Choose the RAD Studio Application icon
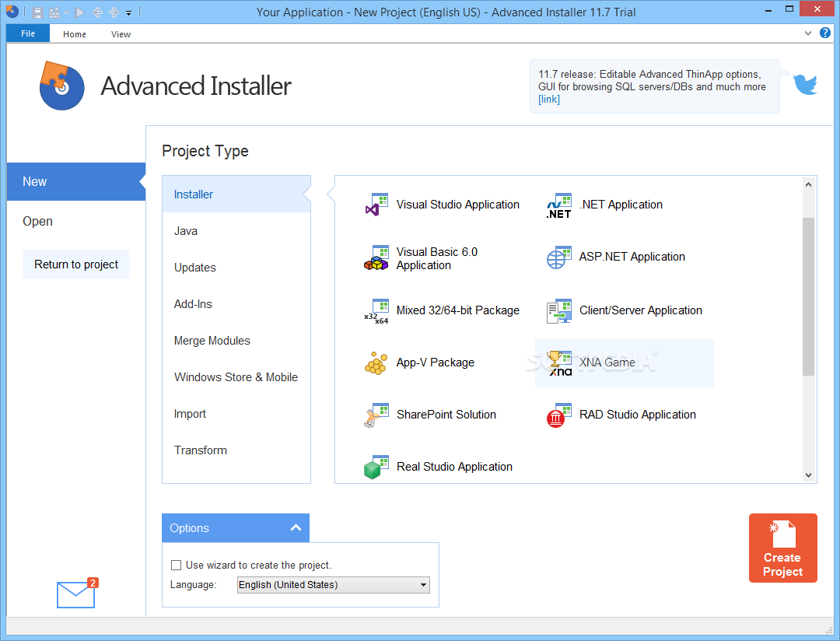Screen dimensions: 840x641 click(x=558, y=415)
